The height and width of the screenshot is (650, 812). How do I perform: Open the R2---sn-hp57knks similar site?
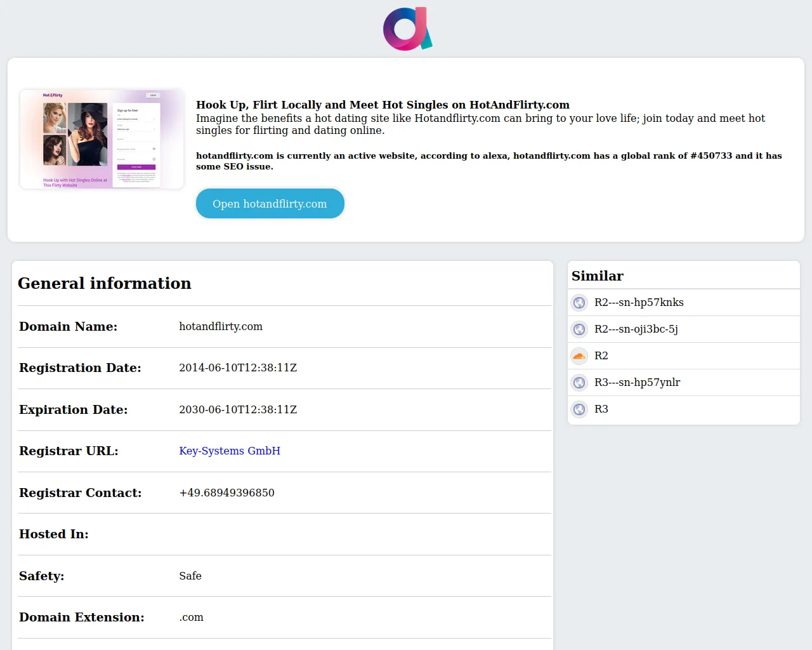(639, 303)
